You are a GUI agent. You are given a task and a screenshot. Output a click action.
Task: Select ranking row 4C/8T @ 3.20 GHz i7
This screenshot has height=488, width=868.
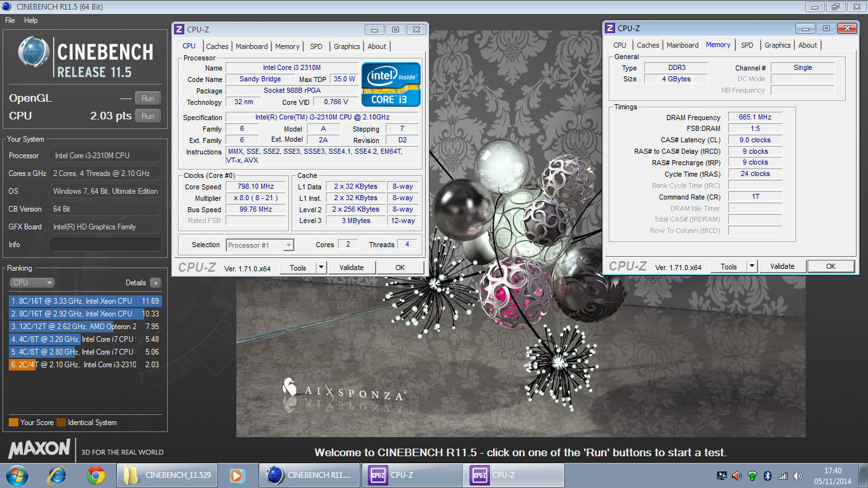coord(85,339)
